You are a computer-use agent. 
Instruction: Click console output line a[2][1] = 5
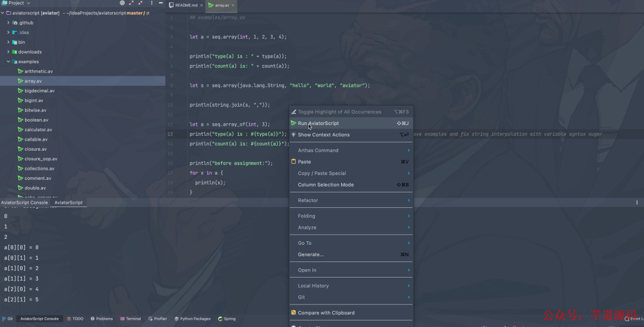21,300
